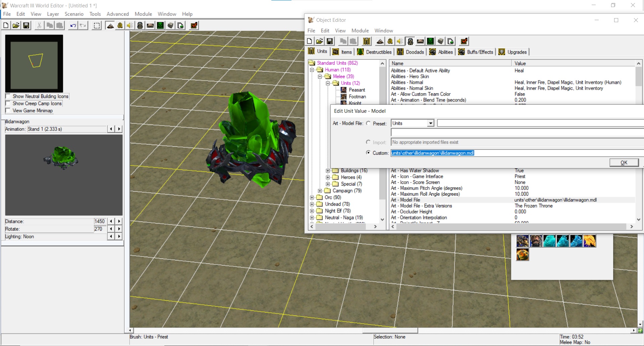Expand the Buildings (16) folder
This screenshot has width=644, height=346.
[x=328, y=170]
